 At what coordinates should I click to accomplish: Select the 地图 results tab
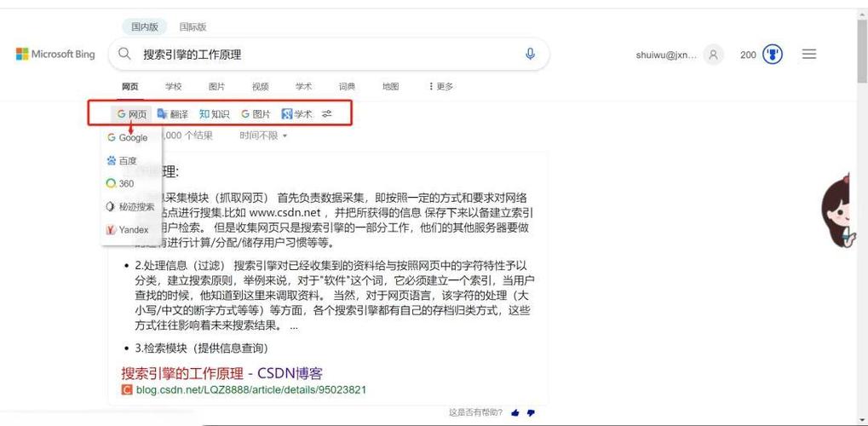(390, 86)
